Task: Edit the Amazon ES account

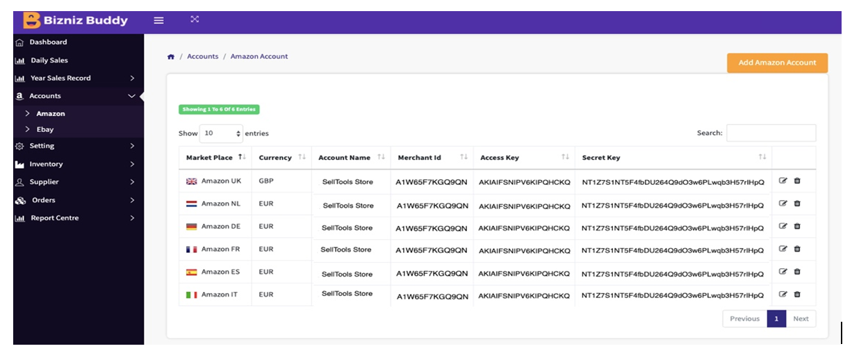Action: [783, 272]
